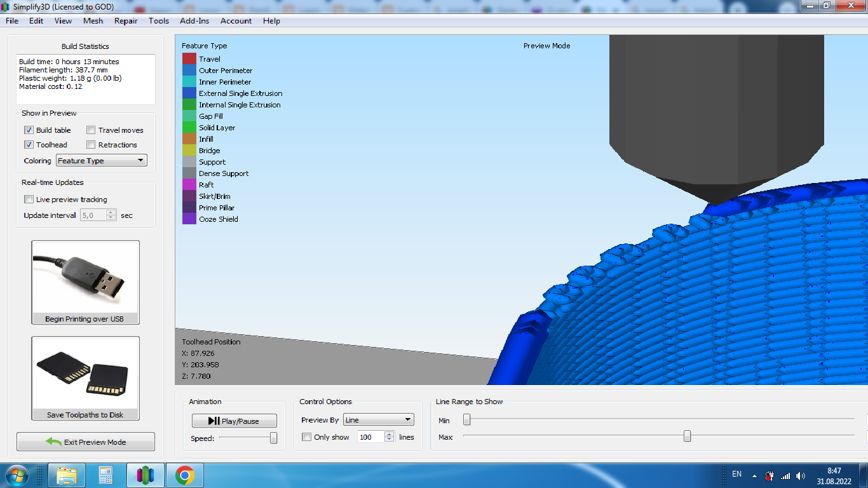Open the View menu

click(64, 21)
